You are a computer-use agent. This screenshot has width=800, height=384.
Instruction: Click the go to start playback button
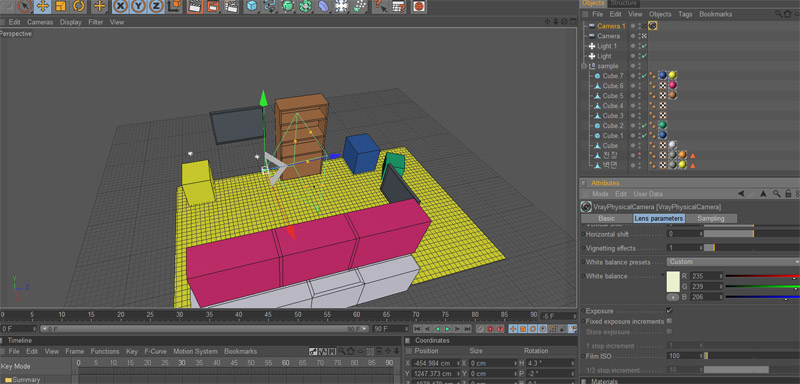click(x=417, y=329)
